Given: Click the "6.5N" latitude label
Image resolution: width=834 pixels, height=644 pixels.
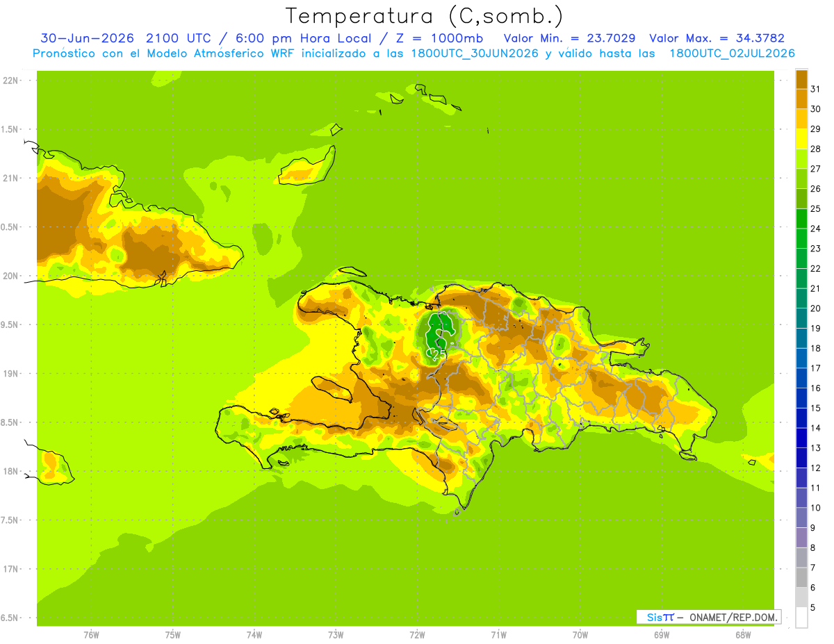Looking at the screenshot, I should (x=9, y=618).
